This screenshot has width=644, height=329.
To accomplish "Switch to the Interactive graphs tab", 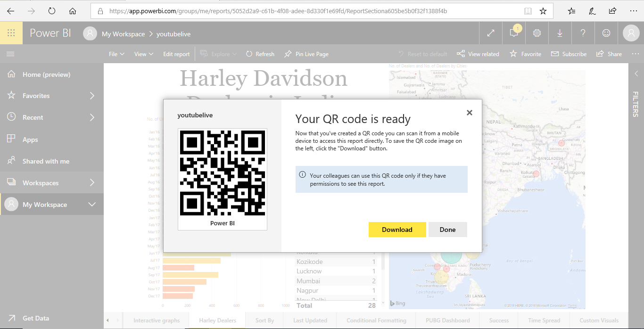I will 157,321.
